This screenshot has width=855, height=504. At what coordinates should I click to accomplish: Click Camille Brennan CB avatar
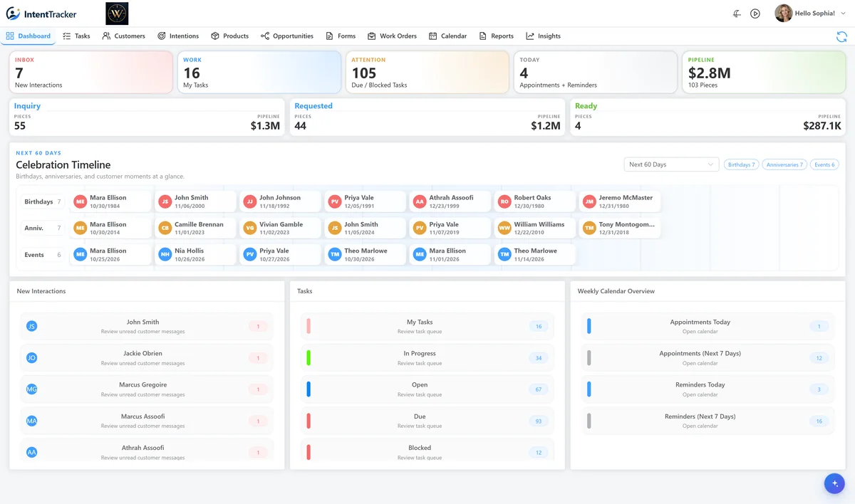coord(165,229)
